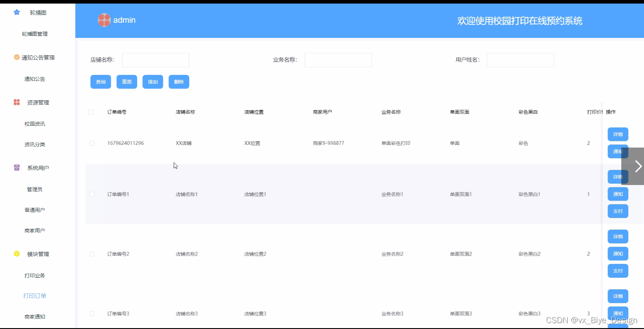Image resolution: width=644 pixels, height=329 pixels.
Task: Focus the 业务名称 search field
Action: 338,60
